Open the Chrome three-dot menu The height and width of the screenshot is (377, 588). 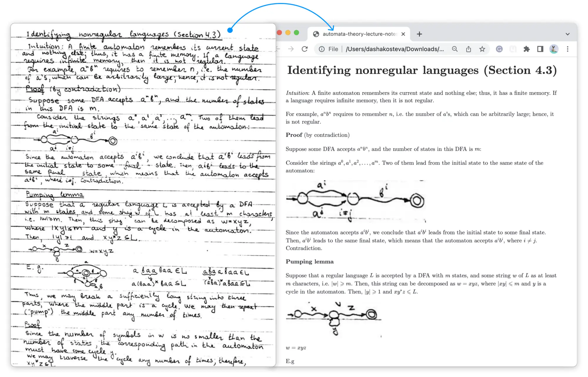567,49
